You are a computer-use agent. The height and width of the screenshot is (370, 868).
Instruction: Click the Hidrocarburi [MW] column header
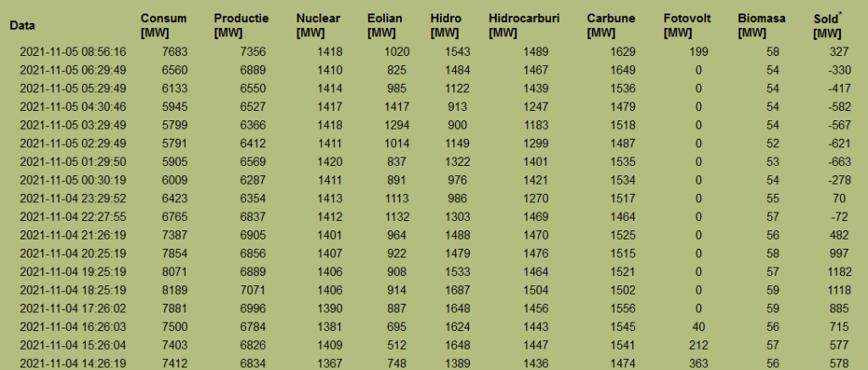click(x=524, y=25)
